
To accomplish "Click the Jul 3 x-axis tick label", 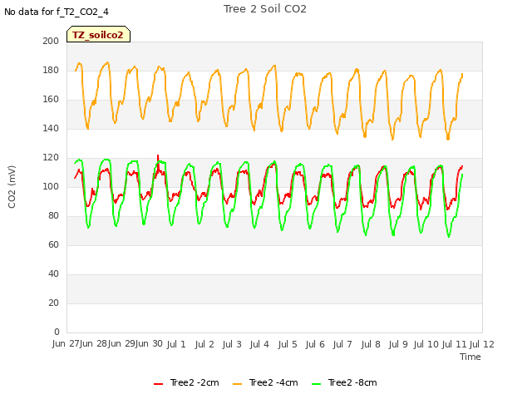I will [x=232, y=344].
